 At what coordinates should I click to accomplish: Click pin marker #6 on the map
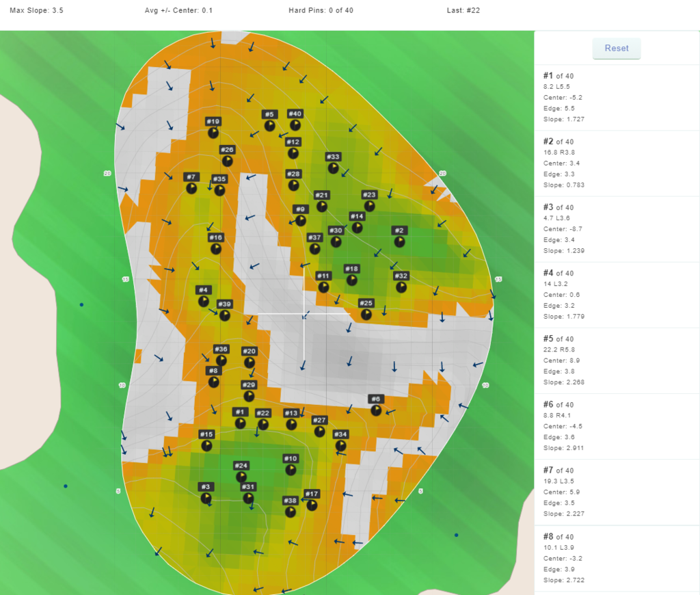376,410
